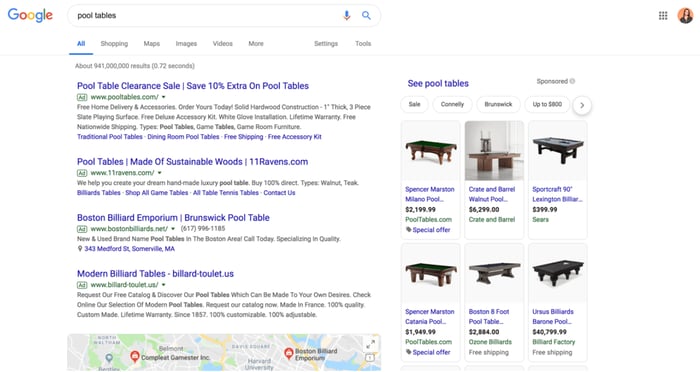Open Sportcraft 90" Lexington Billiard title
The height and width of the screenshot is (372, 700).
(x=557, y=194)
